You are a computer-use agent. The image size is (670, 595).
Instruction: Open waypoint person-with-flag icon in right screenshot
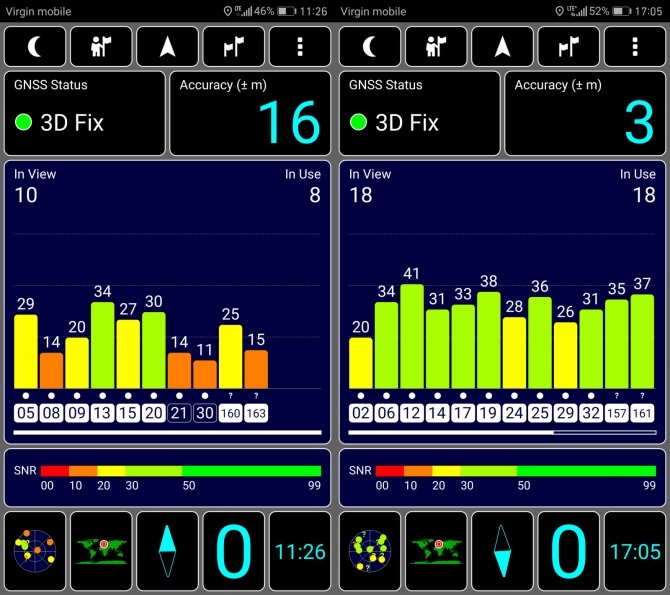pyautogui.click(x=436, y=47)
